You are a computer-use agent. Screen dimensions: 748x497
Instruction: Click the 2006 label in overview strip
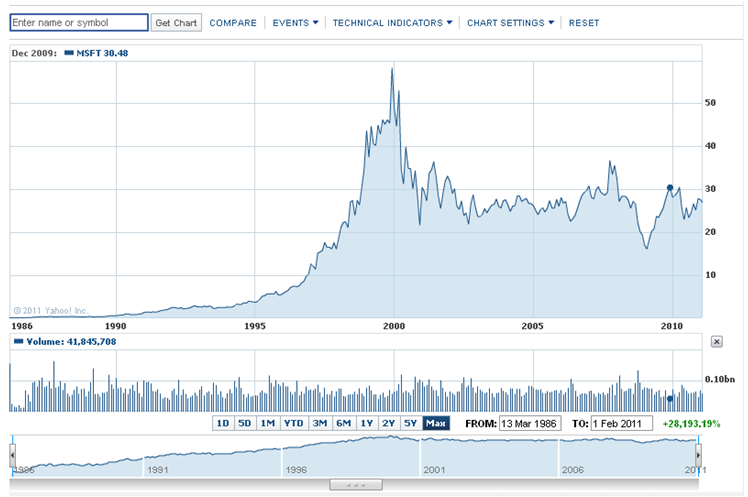[572, 470]
